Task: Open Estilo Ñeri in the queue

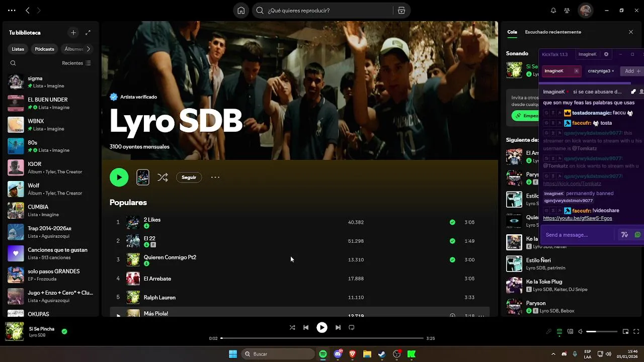Action: [x=538, y=260]
